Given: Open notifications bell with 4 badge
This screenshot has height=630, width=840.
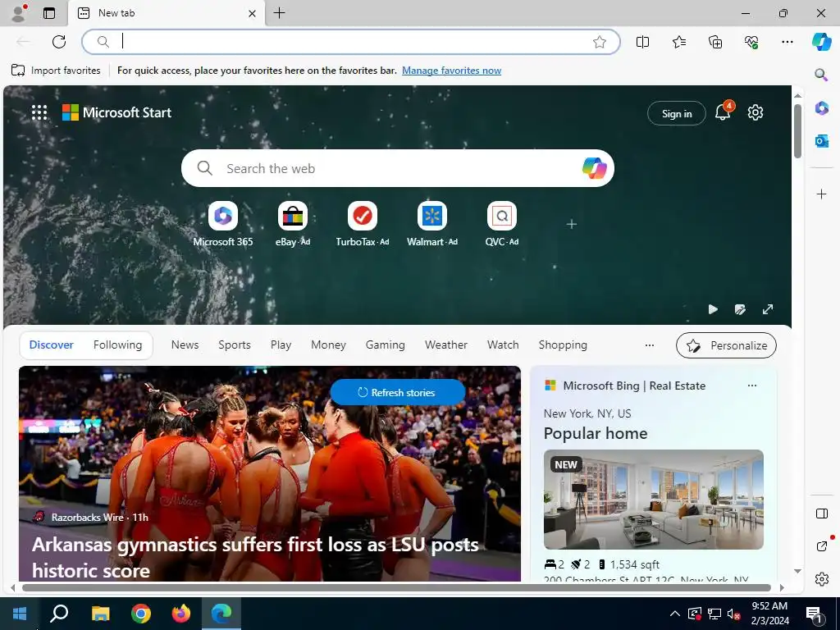Looking at the screenshot, I should click(x=724, y=112).
